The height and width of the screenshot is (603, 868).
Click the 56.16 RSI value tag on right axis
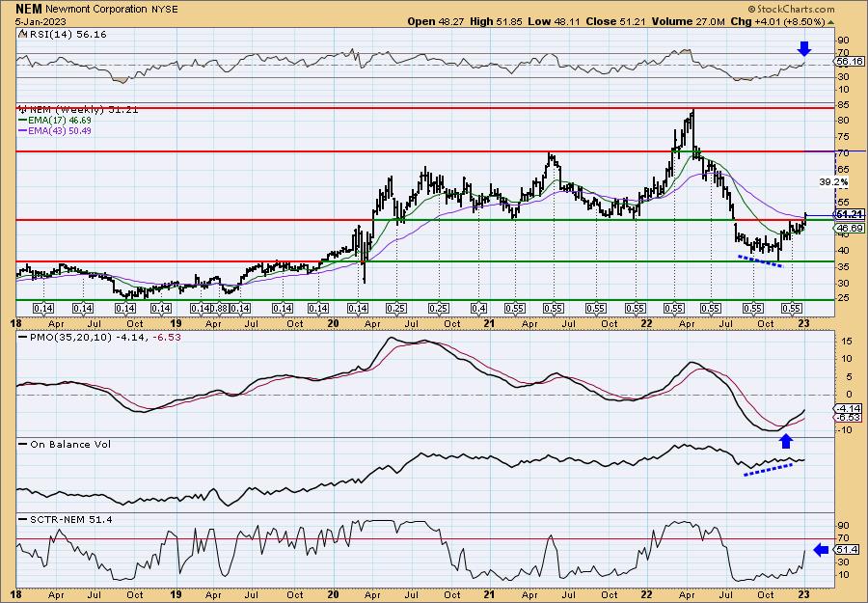click(850, 62)
